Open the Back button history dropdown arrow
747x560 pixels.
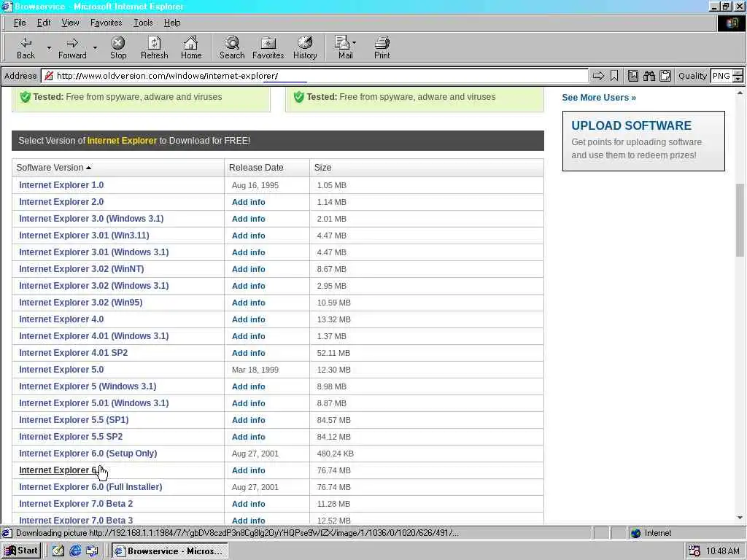click(49, 47)
